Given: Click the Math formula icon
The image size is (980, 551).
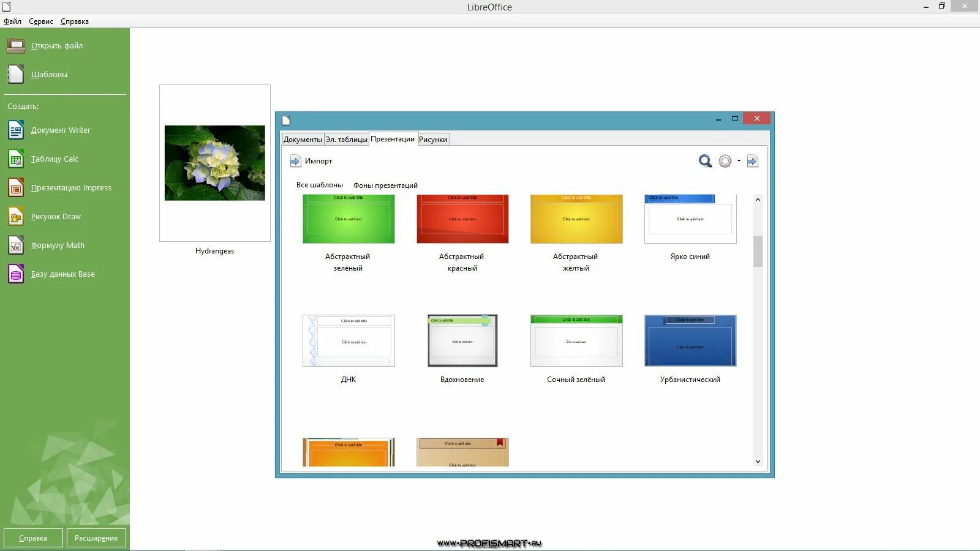Looking at the screenshot, I should (16, 245).
